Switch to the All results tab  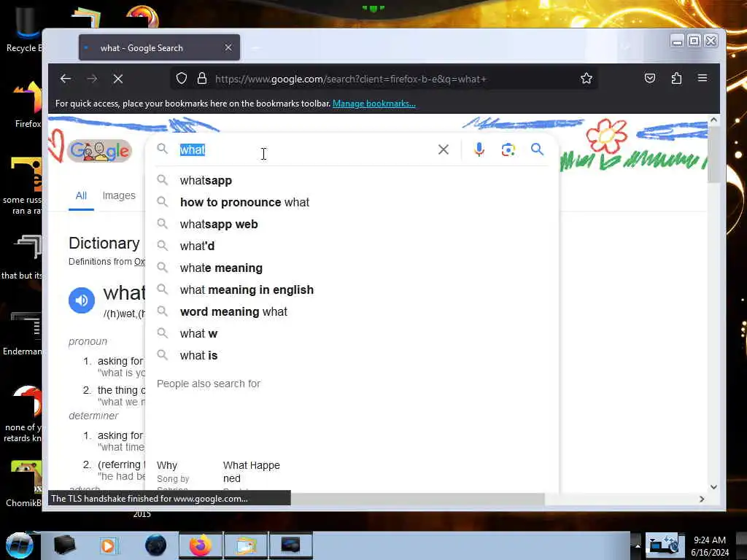click(81, 195)
